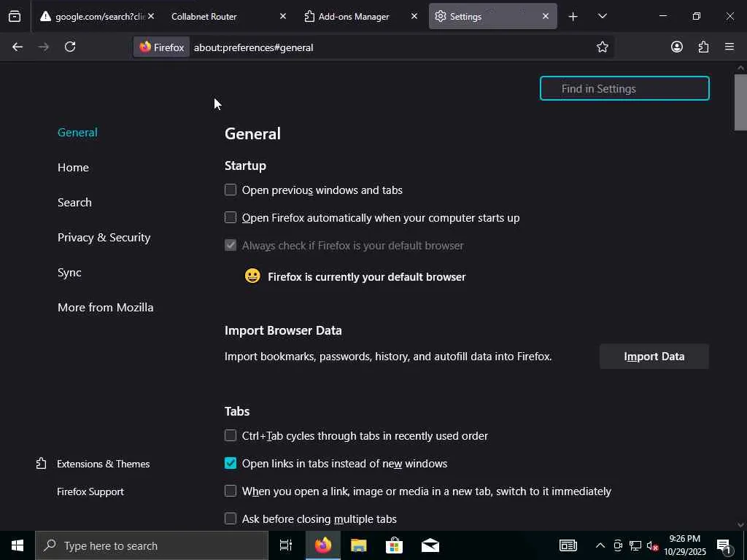The width and height of the screenshot is (747, 560).
Task: Show hidden system tray icons
Action: click(600, 545)
